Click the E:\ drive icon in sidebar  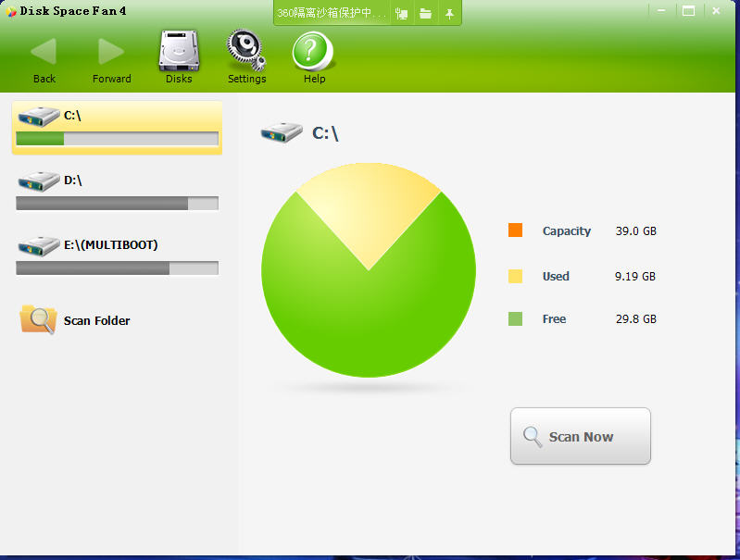coord(39,246)
